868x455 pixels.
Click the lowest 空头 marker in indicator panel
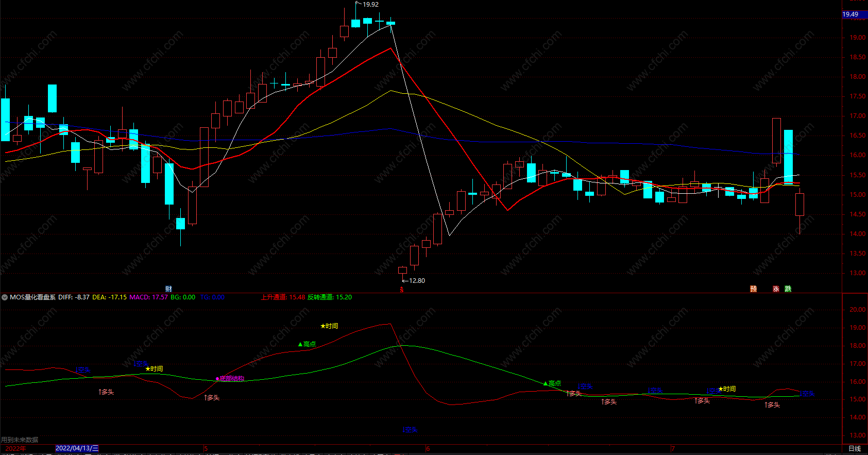410,430
